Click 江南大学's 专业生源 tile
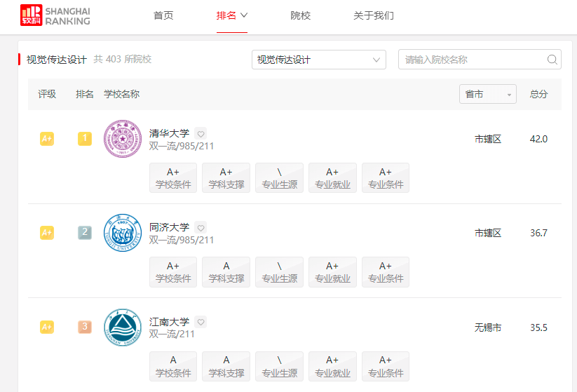 coord(279,366)
